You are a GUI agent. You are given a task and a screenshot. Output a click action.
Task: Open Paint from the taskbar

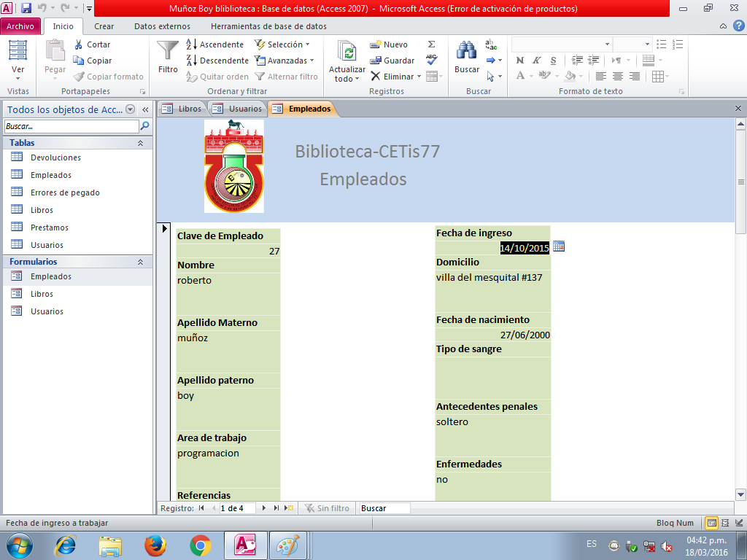click(287, 545)
